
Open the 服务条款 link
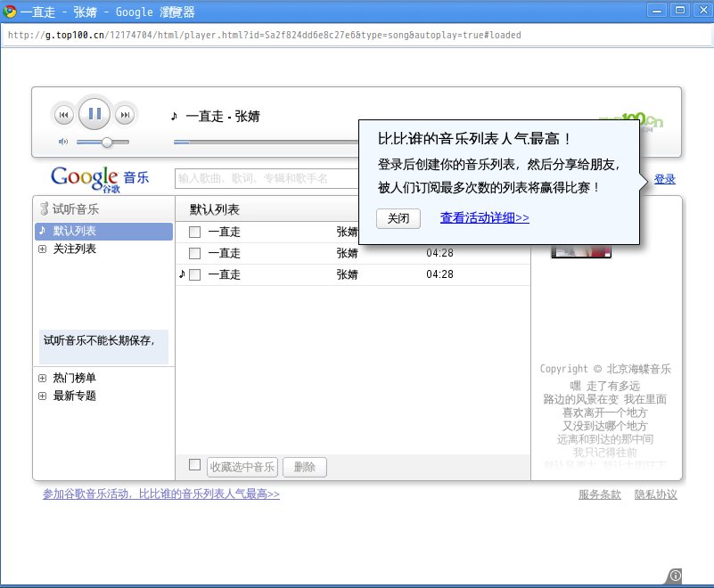pyautogui.click(x=600, y=494)
